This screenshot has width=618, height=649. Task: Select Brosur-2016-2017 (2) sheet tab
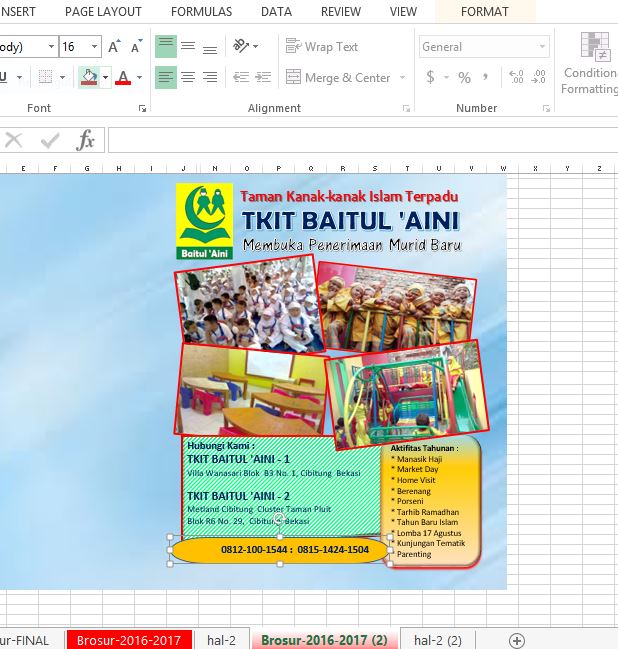pyautogui.click(x=324, y=640)
